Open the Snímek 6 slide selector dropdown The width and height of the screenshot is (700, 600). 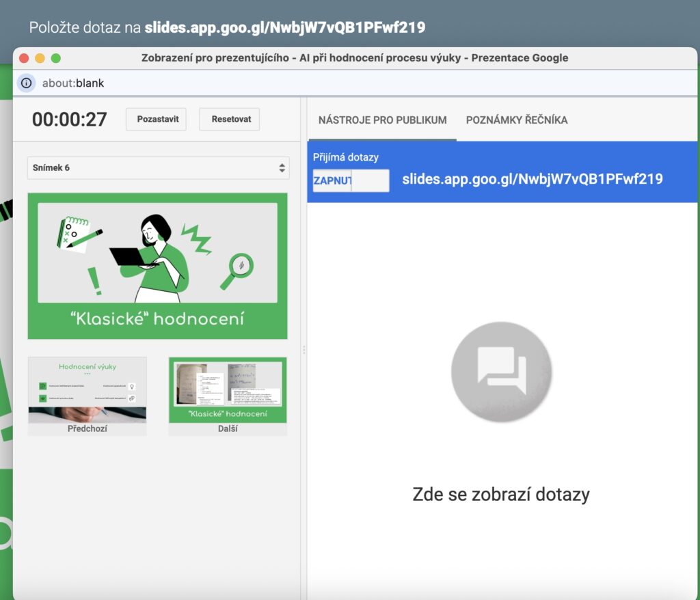[x=158, y=167]
